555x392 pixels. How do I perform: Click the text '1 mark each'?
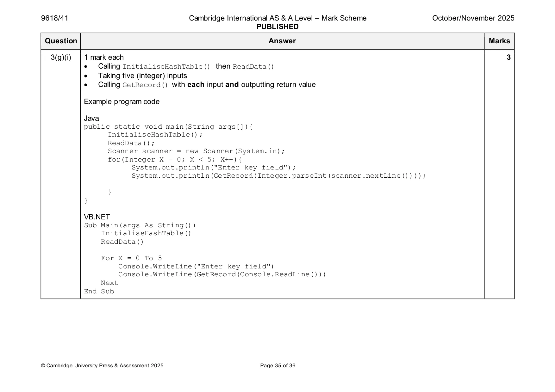104,58
